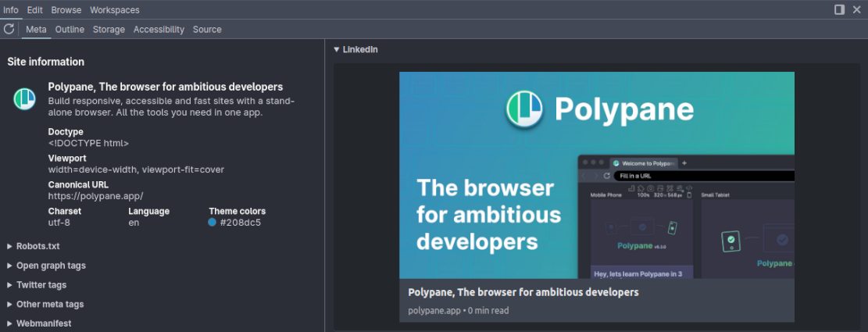This screenshot has height=332, width=868.
Task: Select the Meta tab
Action: pos(36,30)
